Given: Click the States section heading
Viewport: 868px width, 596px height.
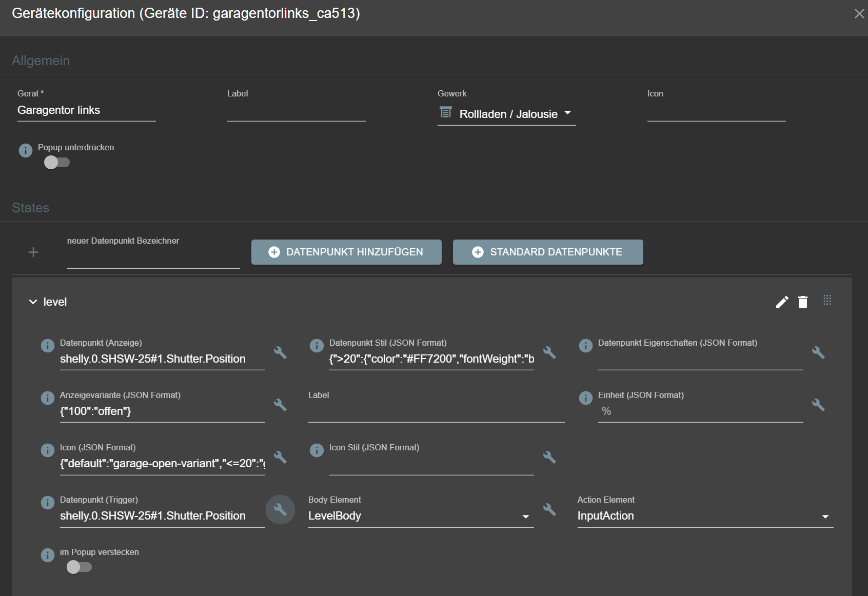Looking at the screenshot, I should click(31, 208).
